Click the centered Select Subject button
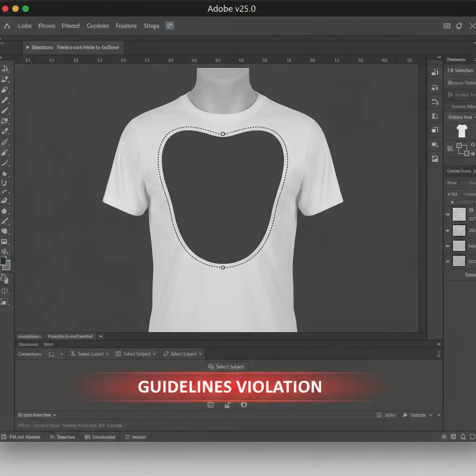Image resolution: width=476 pixels, height=476 pixels. click(226, 367)
